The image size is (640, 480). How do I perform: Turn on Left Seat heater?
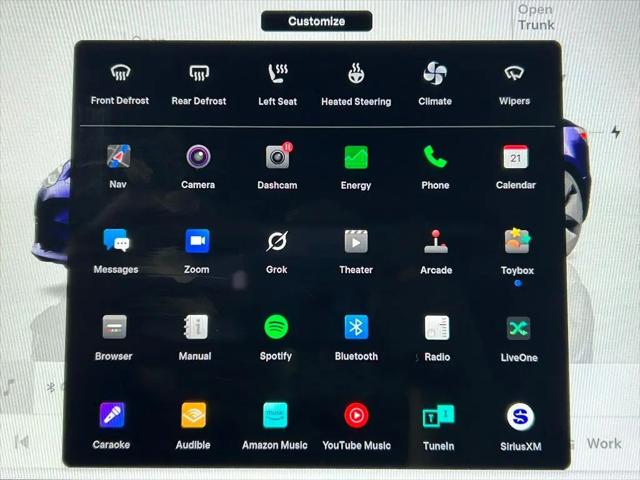click(x=278, y=84)
